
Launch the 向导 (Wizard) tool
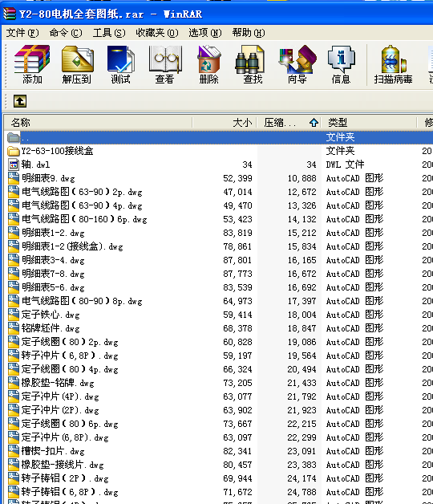point(297,65)
